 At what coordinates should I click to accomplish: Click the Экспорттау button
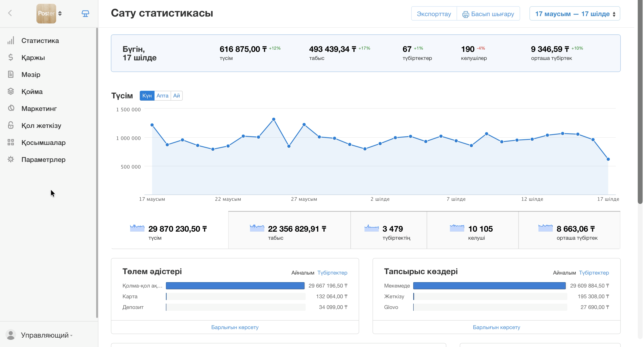(x=434, y=14)
